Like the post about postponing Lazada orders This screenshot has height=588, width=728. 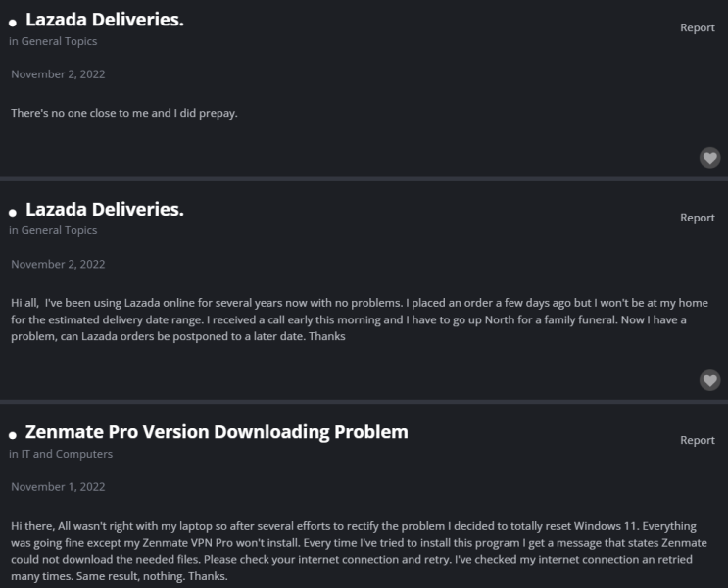(x=709, y=380)
